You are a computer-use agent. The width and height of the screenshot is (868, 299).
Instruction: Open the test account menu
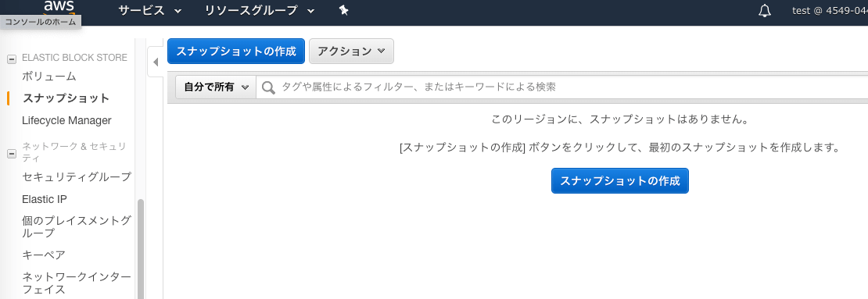830,10
